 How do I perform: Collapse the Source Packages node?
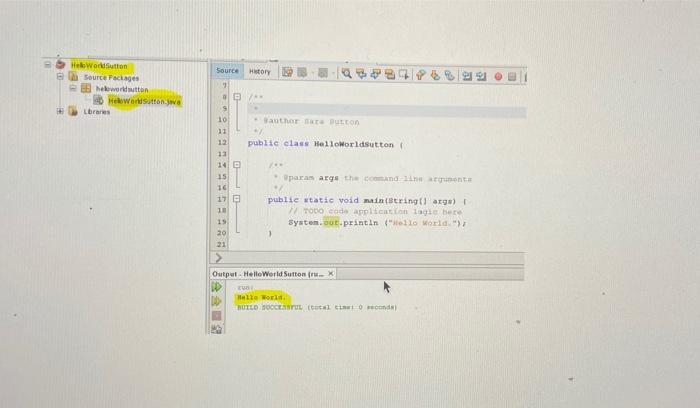point(60,76)
